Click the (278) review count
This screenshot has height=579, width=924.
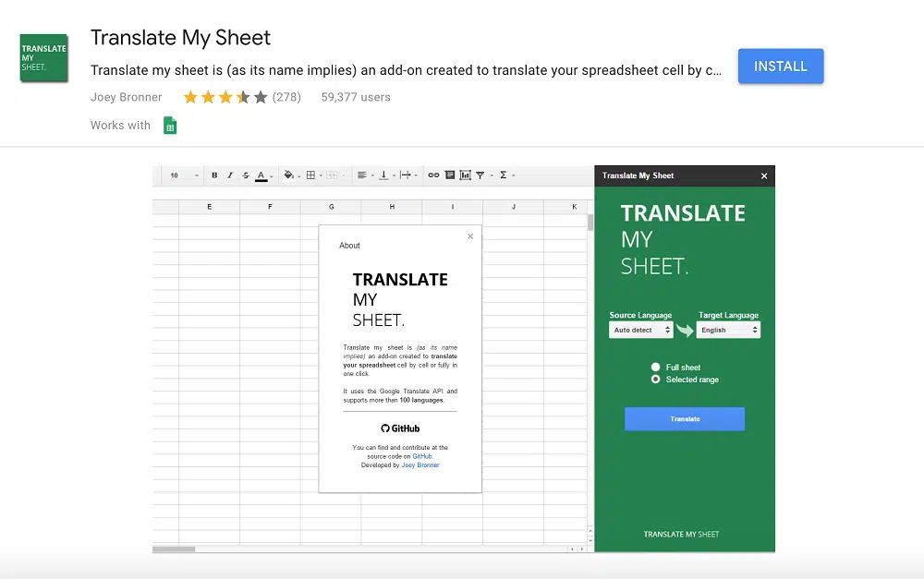(x=286, y=97)
